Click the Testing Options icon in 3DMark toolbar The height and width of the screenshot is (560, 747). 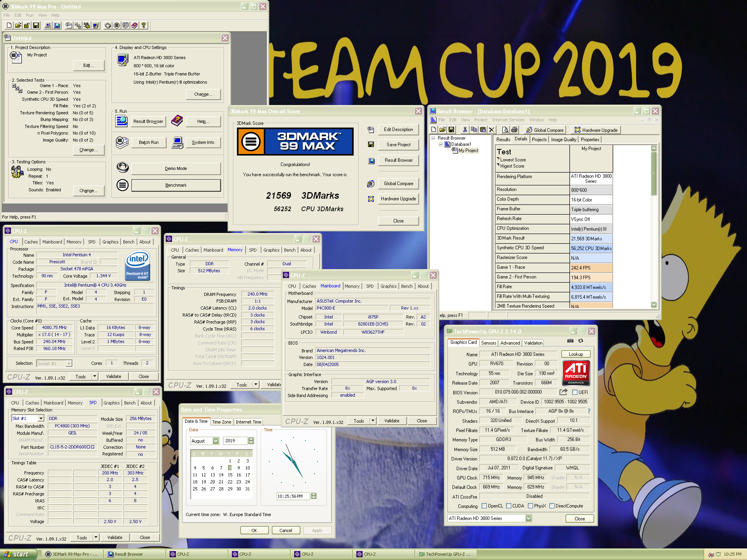coord(87,25)
